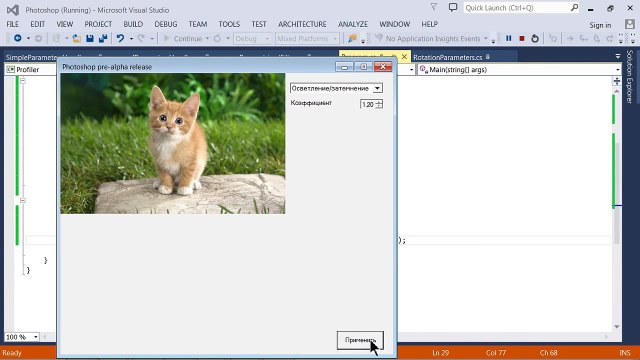This screenshot has width=640, height=360.
Task: Open the DEBUG menu
Action: coord(166,24)
